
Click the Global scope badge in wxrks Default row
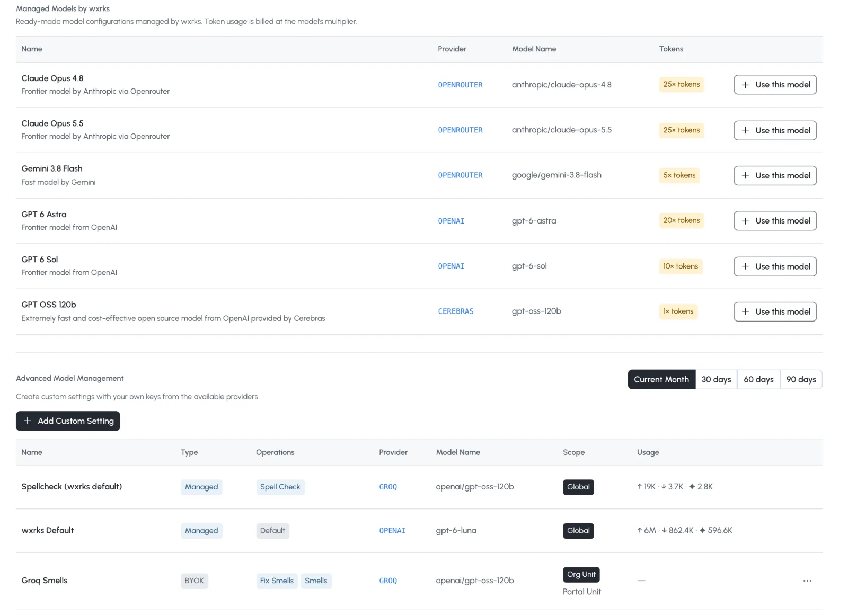[578, 531]
